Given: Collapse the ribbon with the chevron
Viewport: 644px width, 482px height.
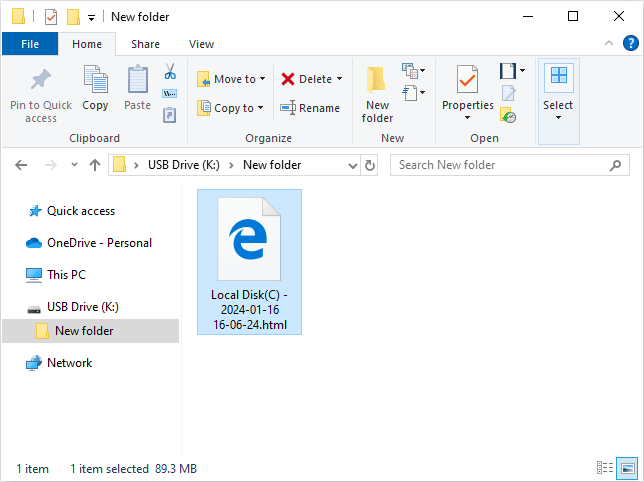Looking at the screenshot, I should point(608,43).
